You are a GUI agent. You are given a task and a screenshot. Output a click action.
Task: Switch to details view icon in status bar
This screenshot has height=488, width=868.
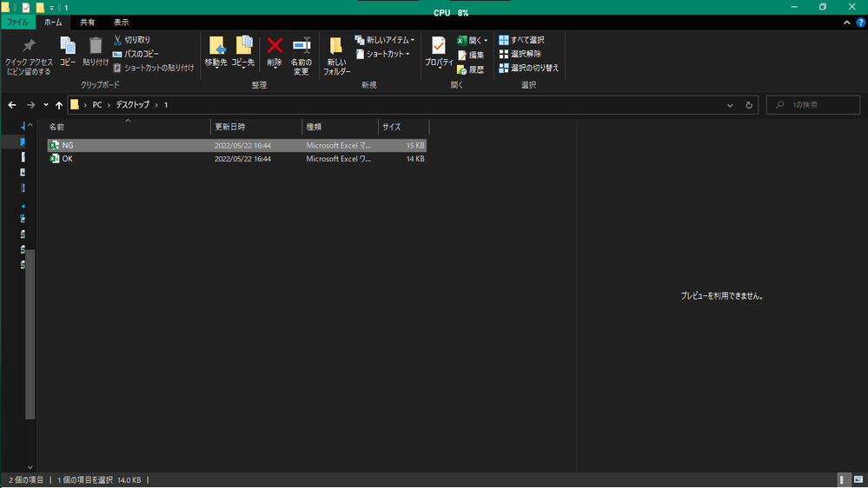point(842,479)
